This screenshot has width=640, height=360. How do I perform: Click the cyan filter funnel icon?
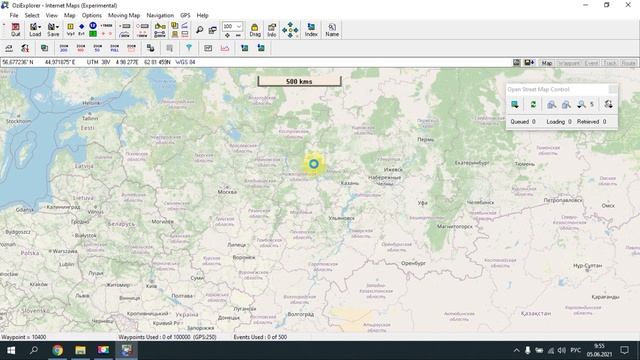pyautogui.click(x=189, y=48)
